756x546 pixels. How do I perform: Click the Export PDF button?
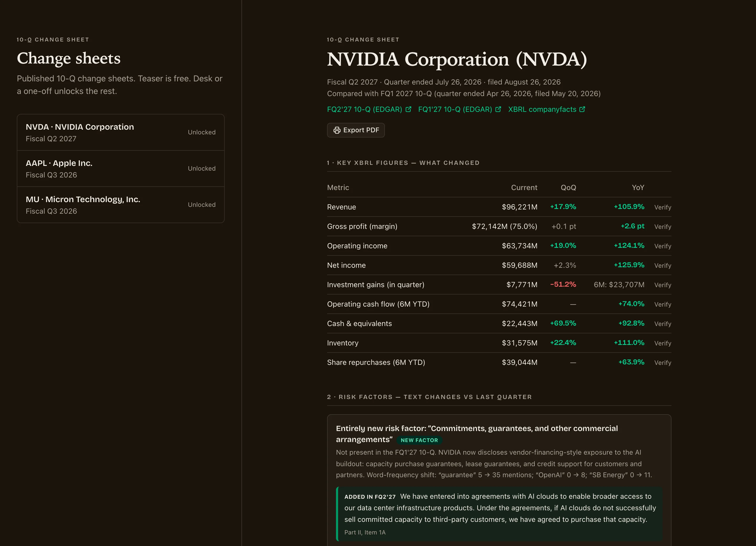click(x=356, y=130)
